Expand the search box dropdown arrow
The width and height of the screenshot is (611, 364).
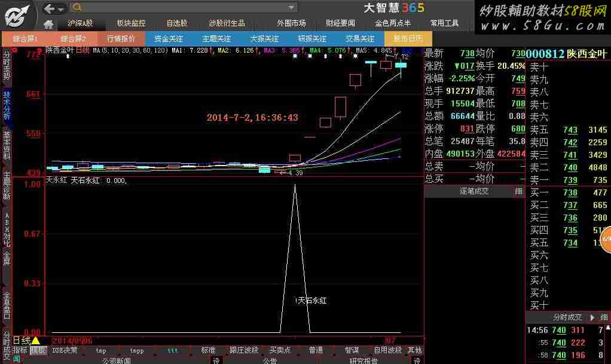tap(291, 7)
